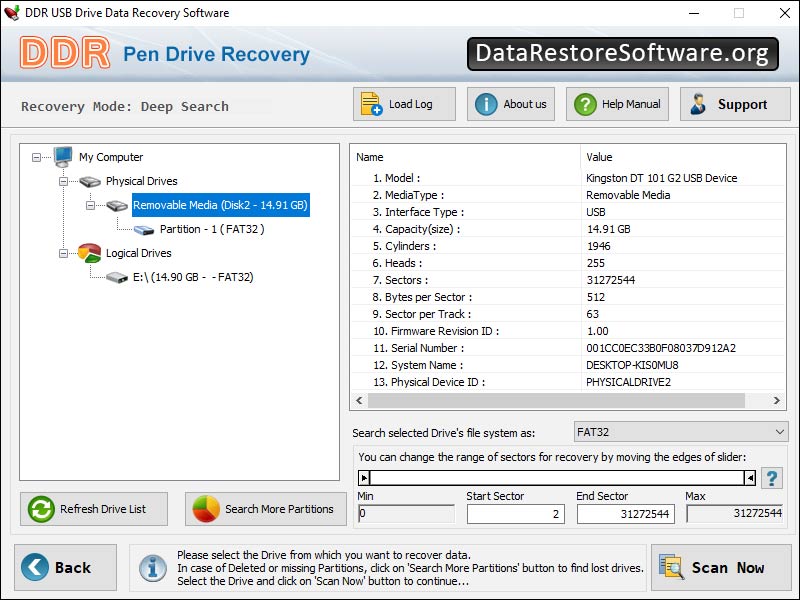Click the slider help question mark icon
The width and height of the screenshot is (800, 600).
coord(772,478)
